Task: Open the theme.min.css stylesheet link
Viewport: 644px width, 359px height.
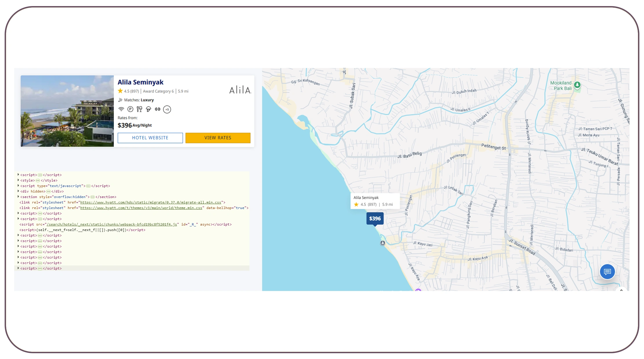Action: pyautogui.click(x=141, y=208)
